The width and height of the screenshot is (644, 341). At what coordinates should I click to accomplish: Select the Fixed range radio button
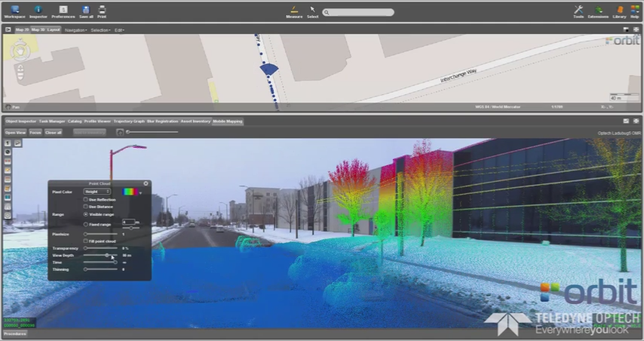coord(85,224)
